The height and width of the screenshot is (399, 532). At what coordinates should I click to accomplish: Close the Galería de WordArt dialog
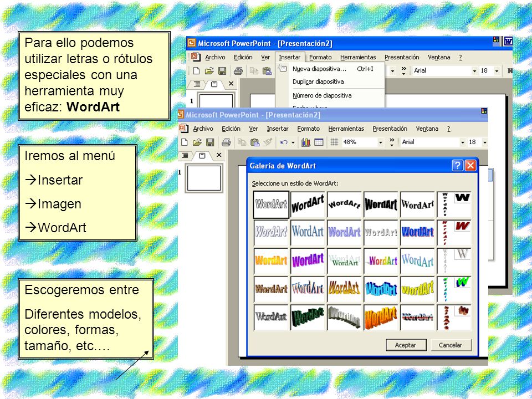click(x=470, y=165)
